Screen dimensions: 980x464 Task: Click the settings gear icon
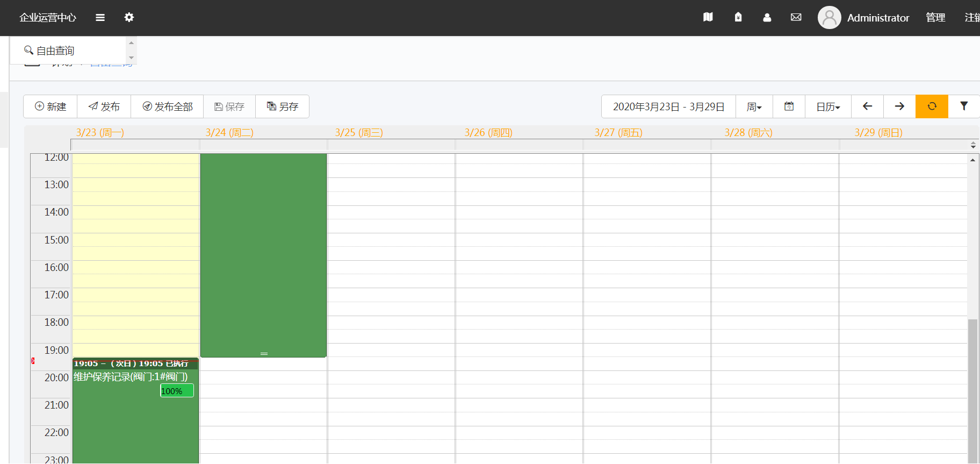(129, 17)
